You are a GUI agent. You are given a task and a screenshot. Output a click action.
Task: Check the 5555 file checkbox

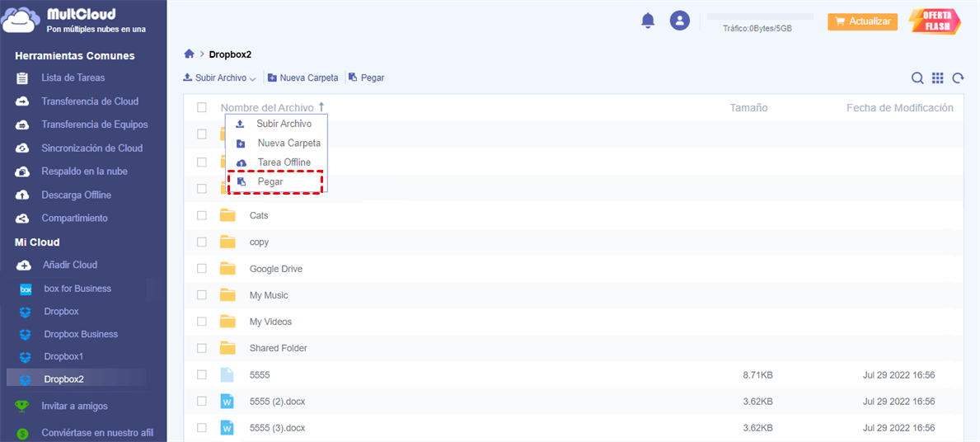[x=202, y=375]
